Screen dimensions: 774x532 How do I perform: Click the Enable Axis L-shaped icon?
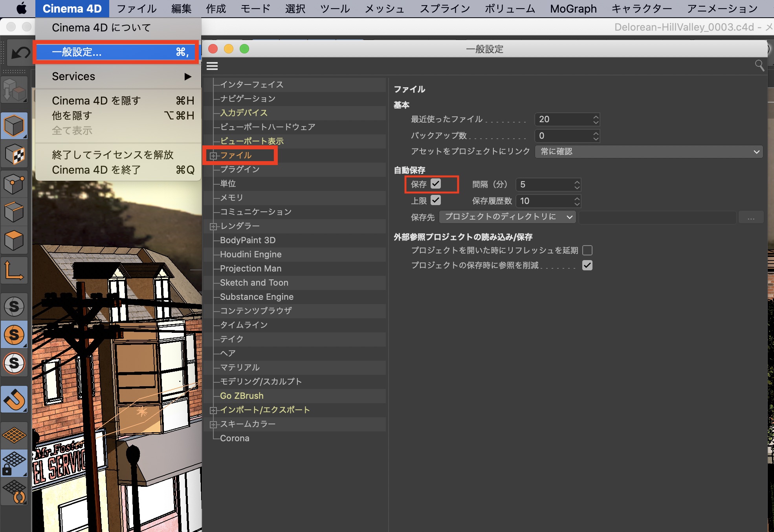pyautogui.click(x=14, y=271)
